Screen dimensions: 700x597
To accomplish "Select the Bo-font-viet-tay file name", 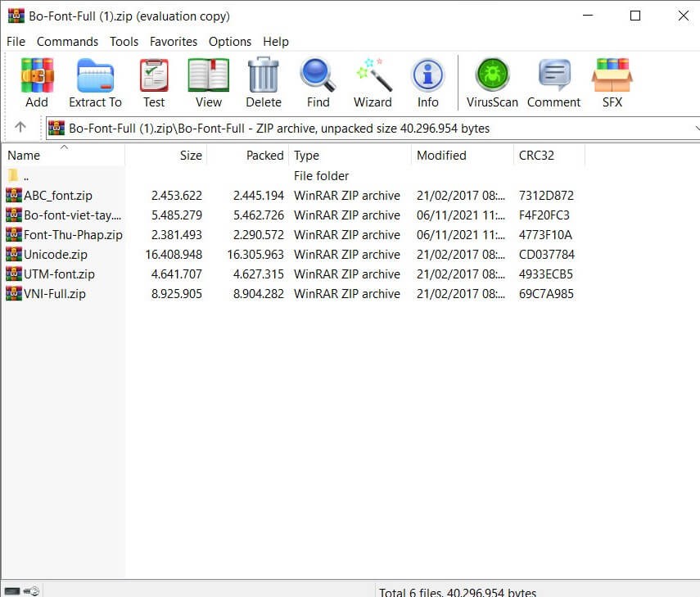I will [x=72, y=215].
